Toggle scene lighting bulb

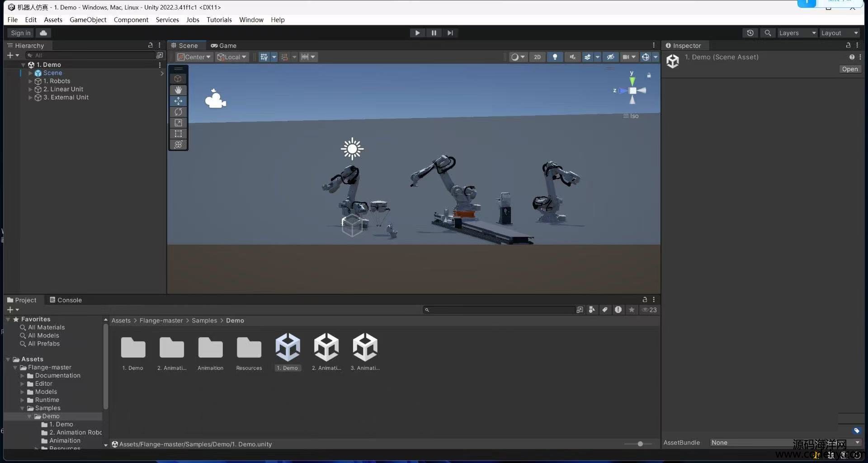[x=555, y=57]
